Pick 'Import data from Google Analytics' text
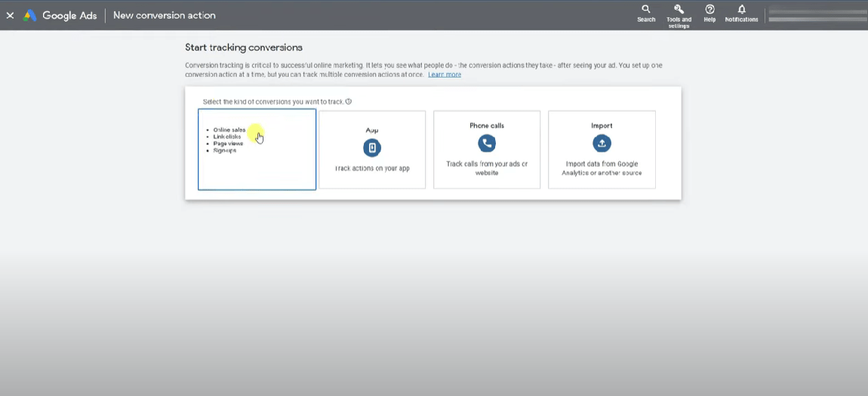This screenshot has width=868, height=396. (602, 167)
